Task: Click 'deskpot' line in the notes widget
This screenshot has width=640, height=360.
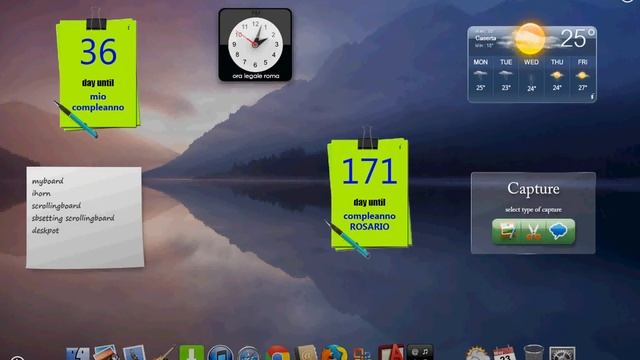Action: [x=45, y=231]
